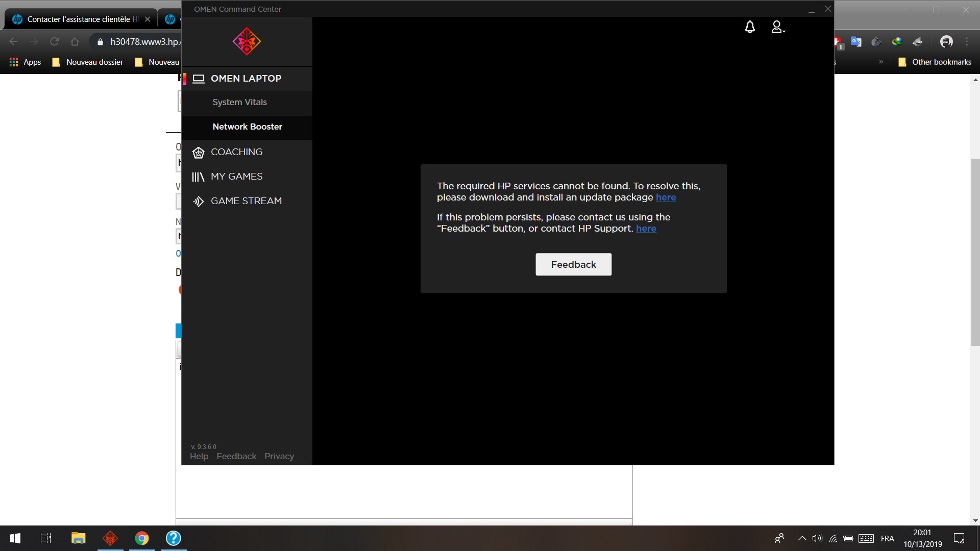This screenshot has height=551, width=980.
Task: Show hidden system tray icons
Action: click(802, 538)
